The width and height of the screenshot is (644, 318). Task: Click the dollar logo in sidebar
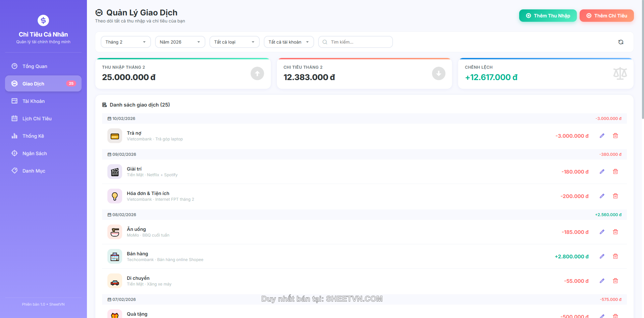coord(43,20)
